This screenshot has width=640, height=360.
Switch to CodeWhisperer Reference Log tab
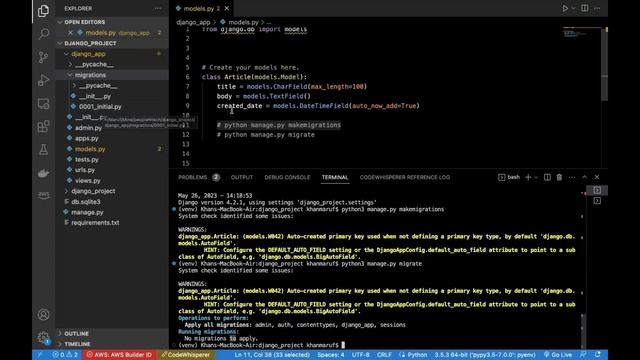404,177
